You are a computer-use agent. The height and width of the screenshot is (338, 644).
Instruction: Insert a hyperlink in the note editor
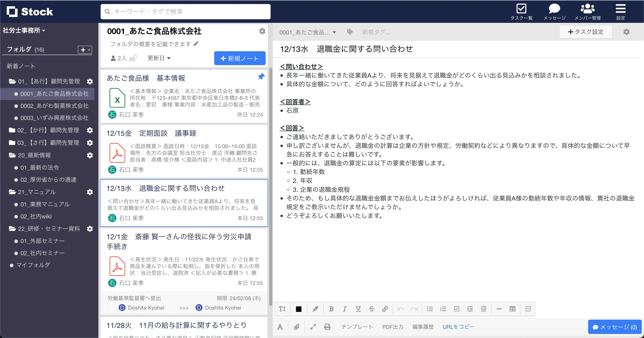click(385, 309)
